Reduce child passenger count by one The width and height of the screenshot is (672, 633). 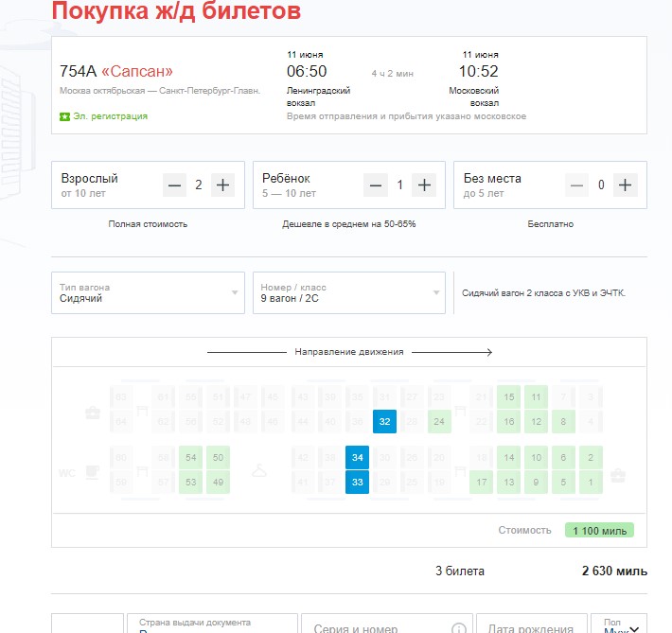(x=376, y=185)
